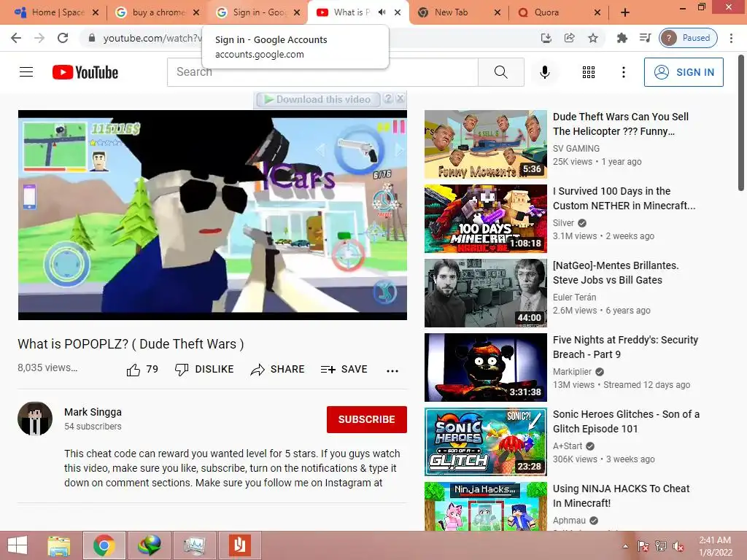
Task: Click Download this video button
Action: coord(318,99)
